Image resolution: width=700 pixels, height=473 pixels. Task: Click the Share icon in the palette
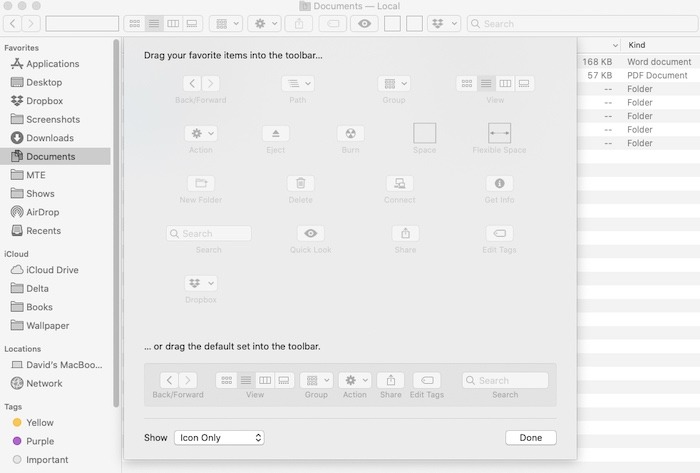[x=405, y=233]
